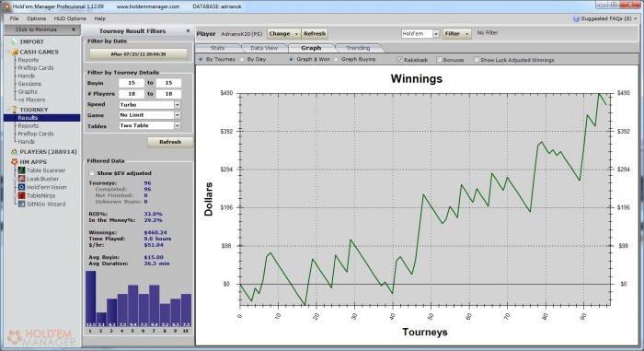Open Sessions under CASH GAMES
The width and height of the screenshot is (644, 351).
tap(29, 84)
